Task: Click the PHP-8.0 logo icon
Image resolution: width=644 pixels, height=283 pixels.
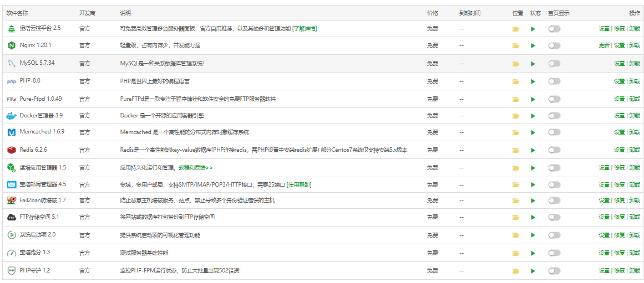Action: click(11, 81)
